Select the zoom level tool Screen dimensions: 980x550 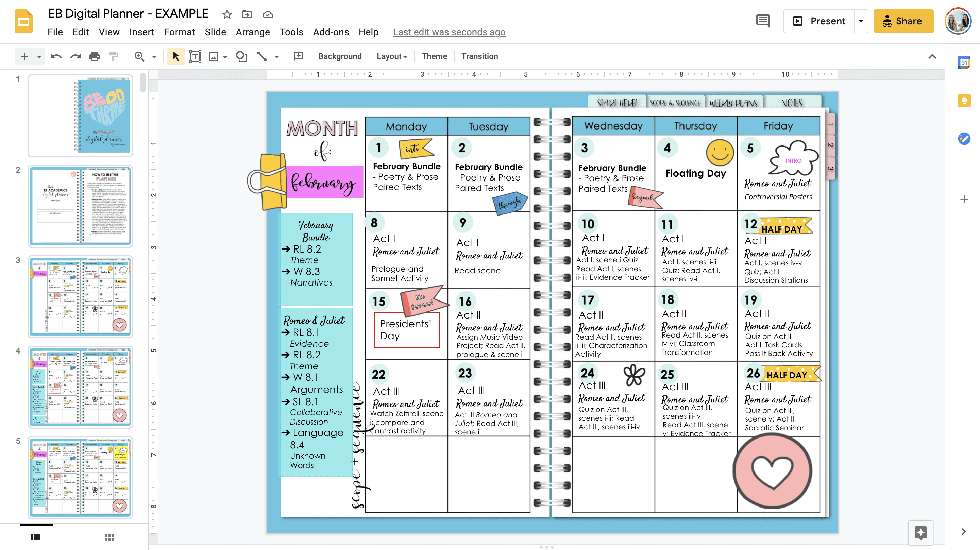139,56
